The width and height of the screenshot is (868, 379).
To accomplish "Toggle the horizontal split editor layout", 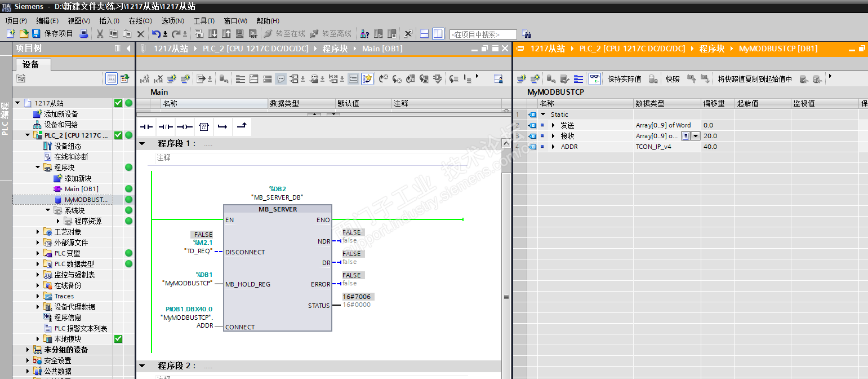I will (x=425, y=34).
